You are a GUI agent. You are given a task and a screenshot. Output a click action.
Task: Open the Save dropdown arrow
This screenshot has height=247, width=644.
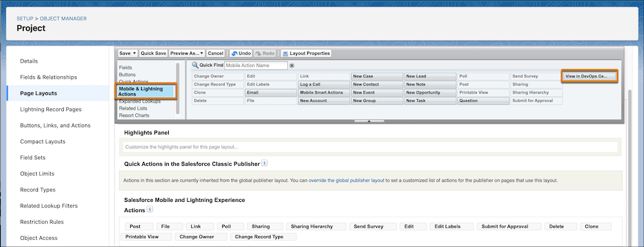tap(135, 54)
